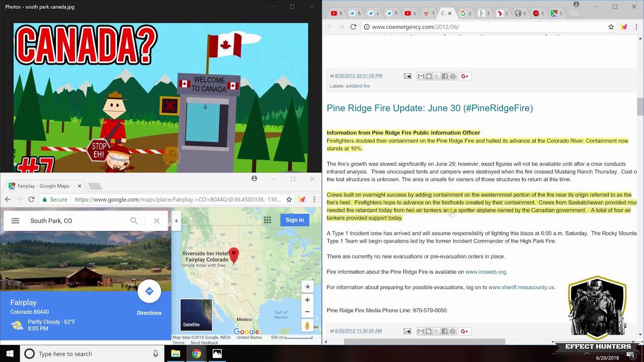
Task: Open the wildland fire label link
Action: point(358,86)
